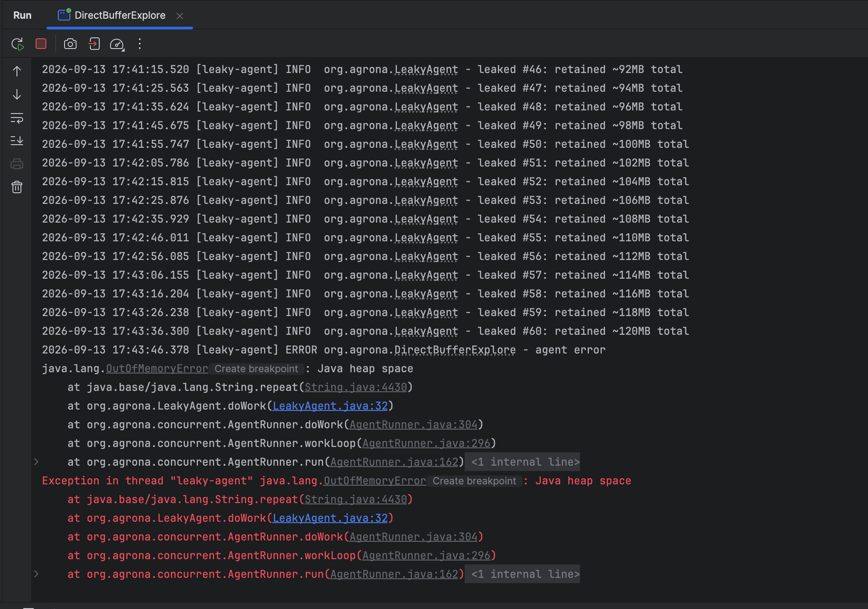
Task: Click LeakyAgent class in leaked #50 line
Action: click(426, 144)
